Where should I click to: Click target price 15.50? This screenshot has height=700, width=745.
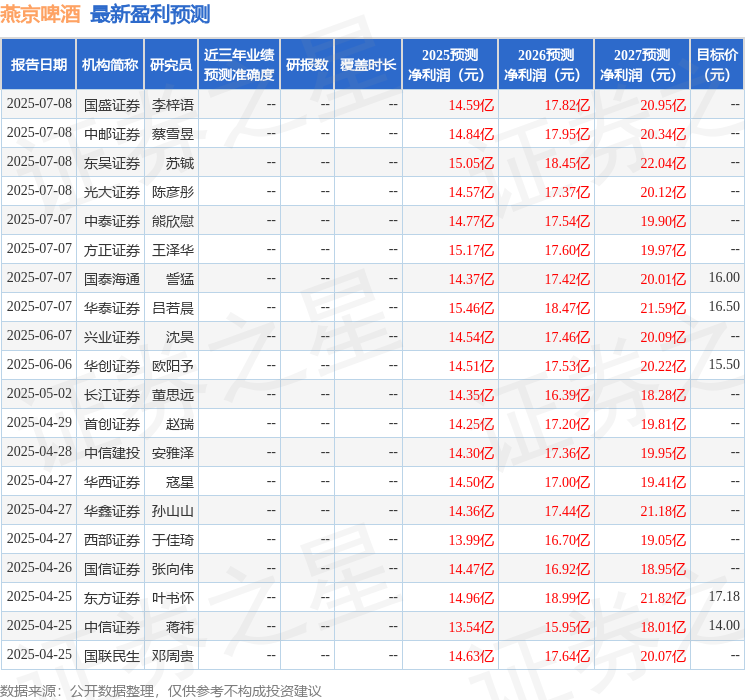(724, 364)
